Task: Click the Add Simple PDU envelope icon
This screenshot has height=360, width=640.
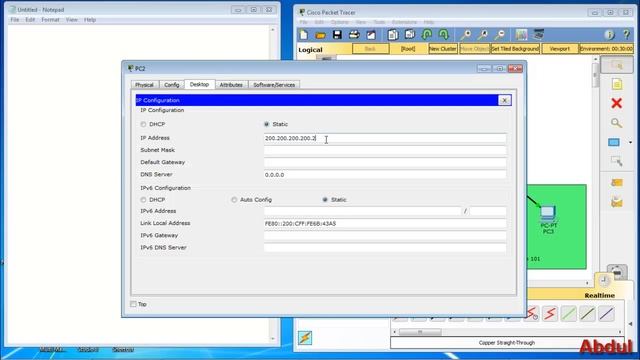Action: pyautogui.click(x=617, y=182)
